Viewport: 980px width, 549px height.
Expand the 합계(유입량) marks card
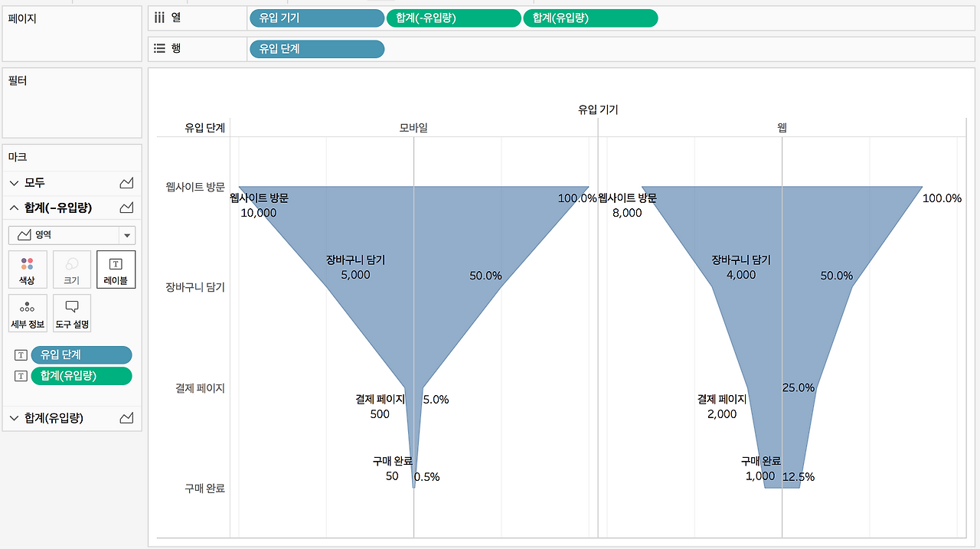[13, 418]
